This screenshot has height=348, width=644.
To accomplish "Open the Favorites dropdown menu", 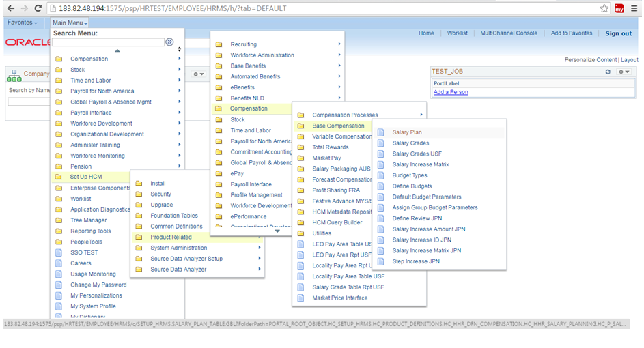I will pos(22,23).
